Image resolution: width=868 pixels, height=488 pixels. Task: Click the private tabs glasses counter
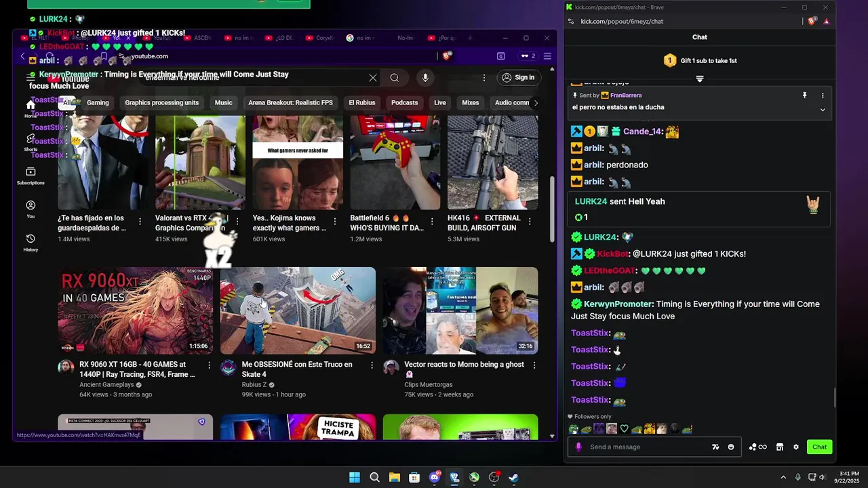528,56
